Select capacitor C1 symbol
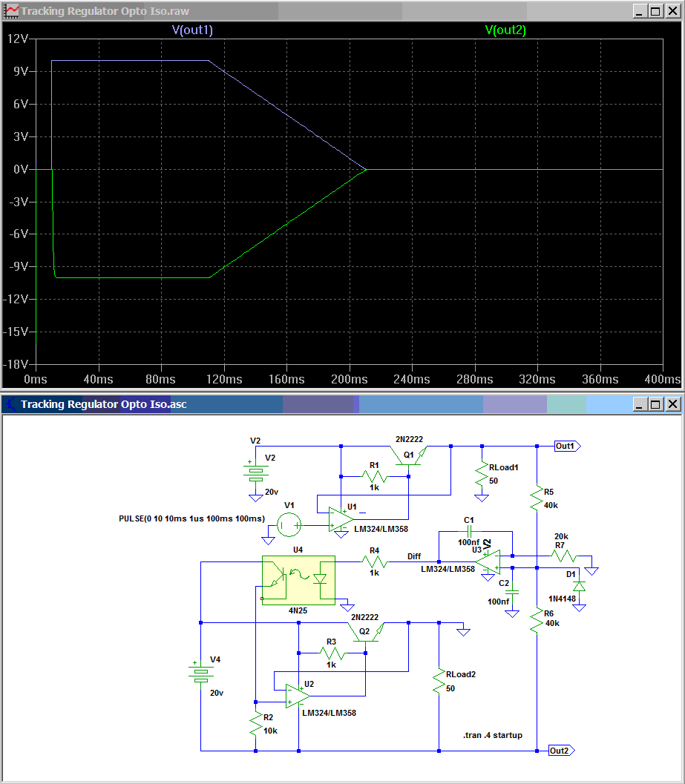685x784 pixels. point(469,532)
